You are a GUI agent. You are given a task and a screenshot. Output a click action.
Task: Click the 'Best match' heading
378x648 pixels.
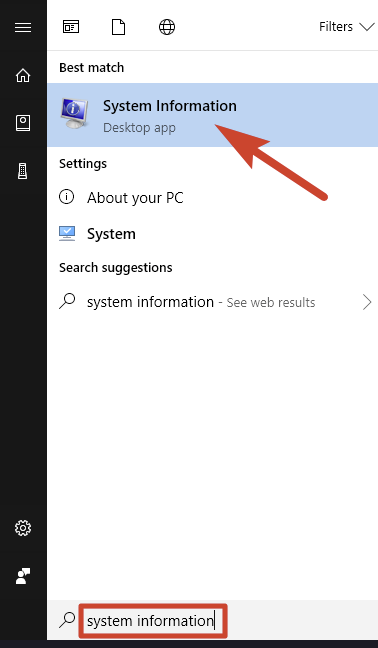pyautogui.click(x=91, y=67)
